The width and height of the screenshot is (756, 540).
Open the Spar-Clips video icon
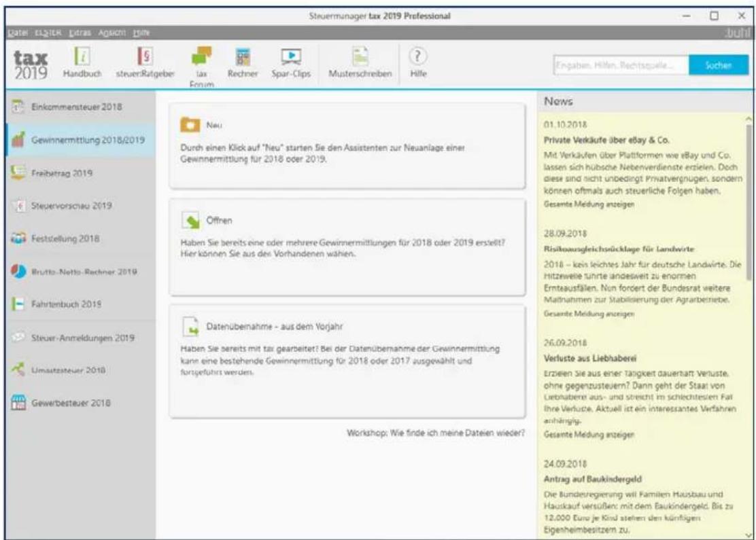point(291,57)
